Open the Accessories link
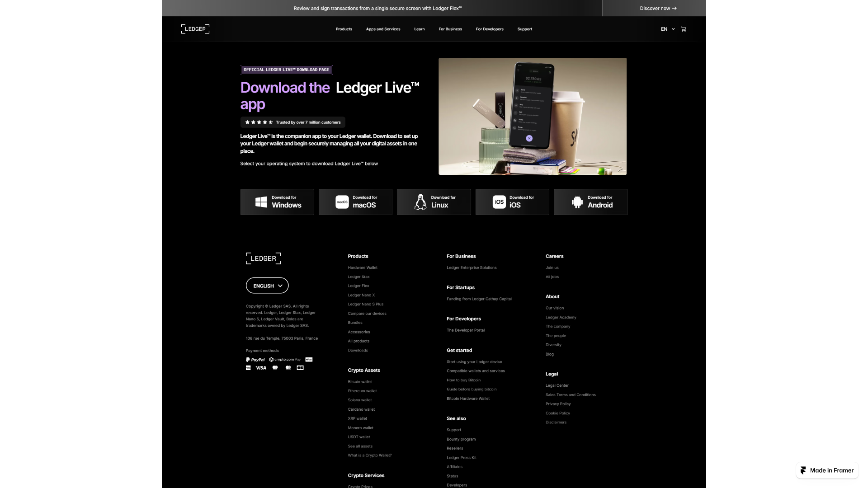 pyautogui.click(x=359, y=332)
